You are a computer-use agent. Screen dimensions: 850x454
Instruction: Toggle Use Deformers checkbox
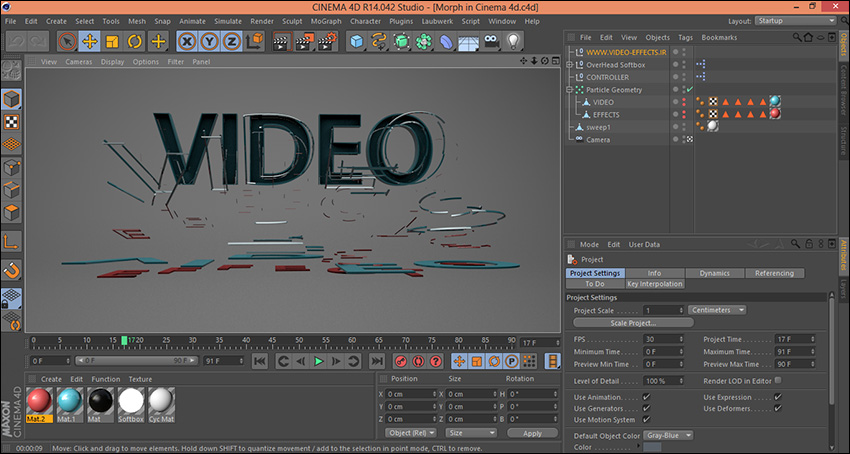(x=778, y=408)
